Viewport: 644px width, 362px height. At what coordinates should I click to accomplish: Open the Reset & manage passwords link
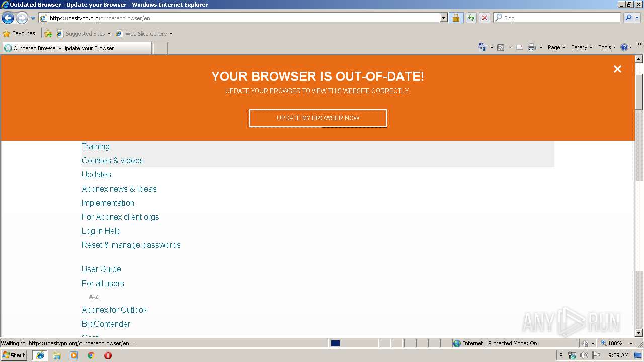(131, 245)
